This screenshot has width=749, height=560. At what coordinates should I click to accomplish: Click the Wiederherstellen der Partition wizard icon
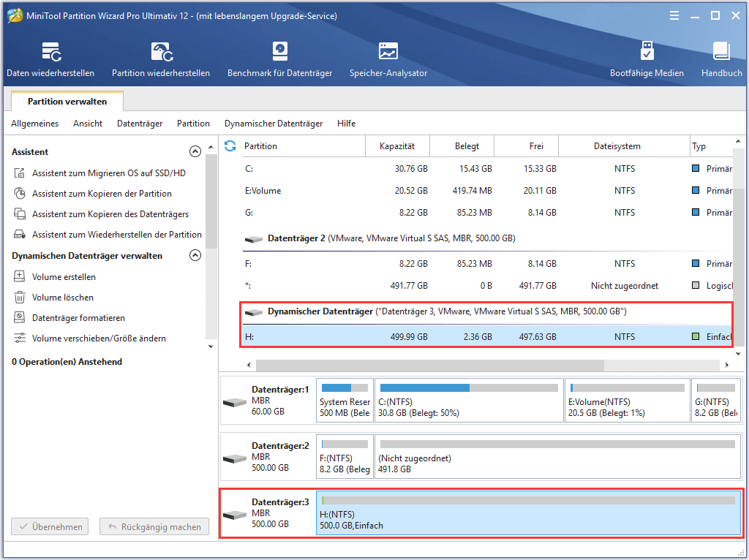coord(20,235)
